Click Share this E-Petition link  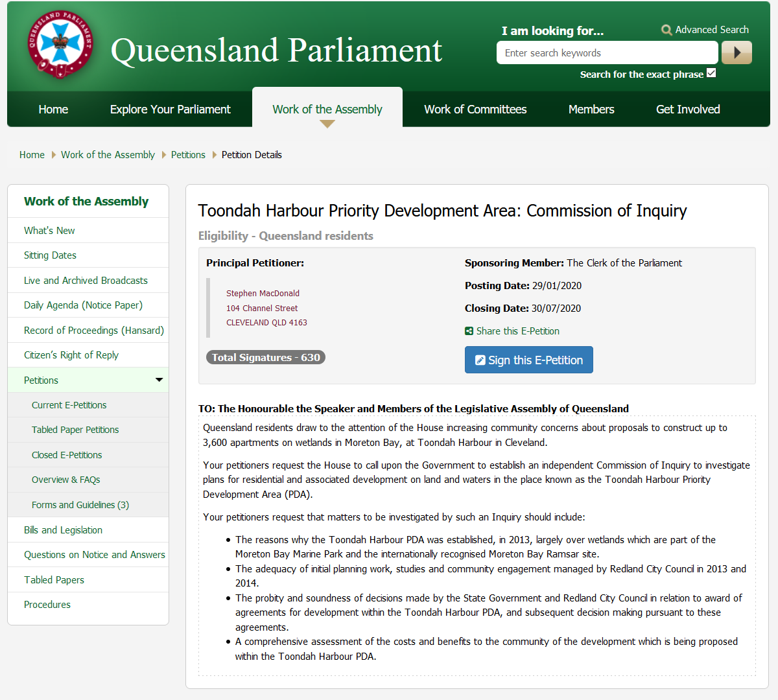(518, 331)
